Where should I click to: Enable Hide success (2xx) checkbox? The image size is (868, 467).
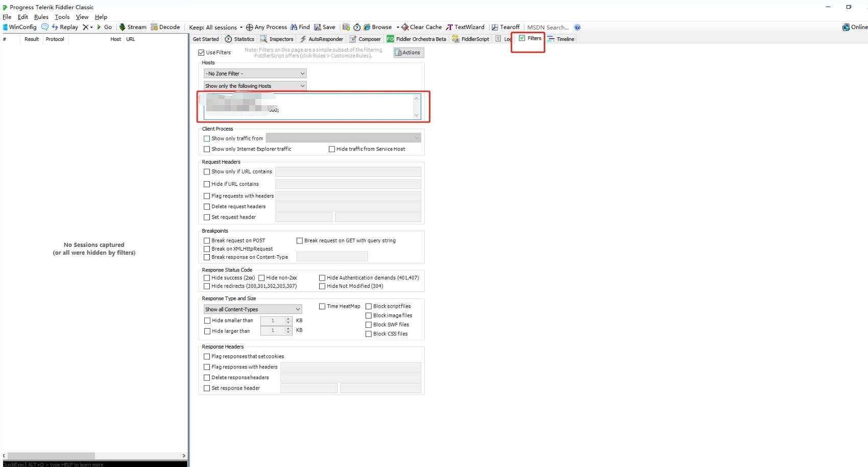pyautogui.click(x=207, y=278)
